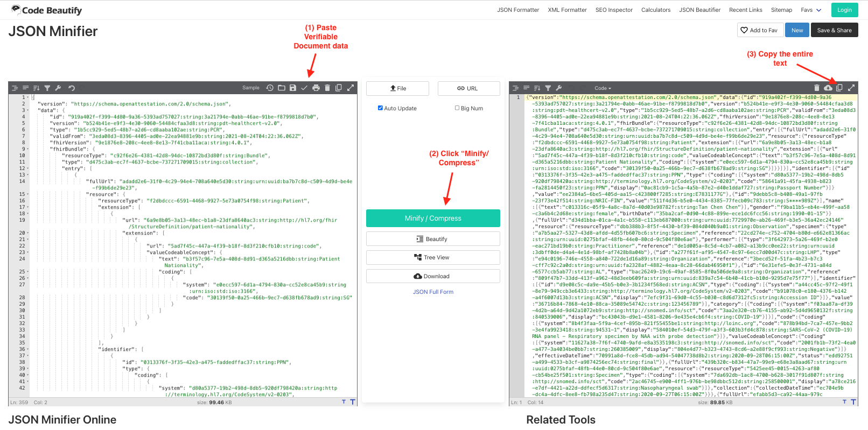Viewport: 868px width, 430px height.
Task: Click the save floppy disk icon in the input toolbar
Action: coord(293,88)
